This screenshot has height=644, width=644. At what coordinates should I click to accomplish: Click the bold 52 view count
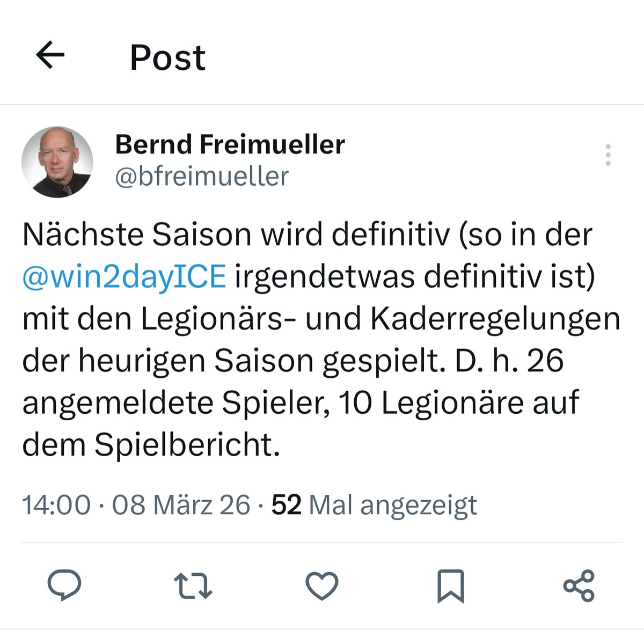pyautogui.click(x=286, y=505)
